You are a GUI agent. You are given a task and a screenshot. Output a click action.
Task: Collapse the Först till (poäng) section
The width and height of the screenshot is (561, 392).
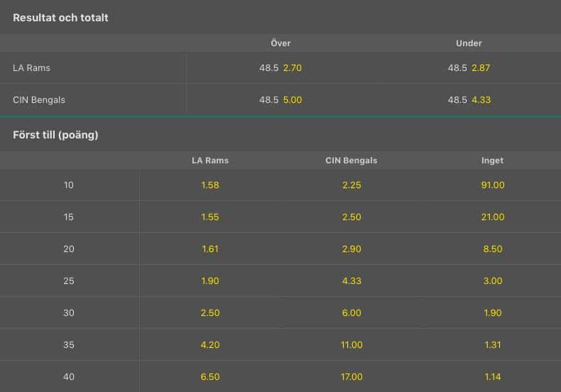point(280,135)
